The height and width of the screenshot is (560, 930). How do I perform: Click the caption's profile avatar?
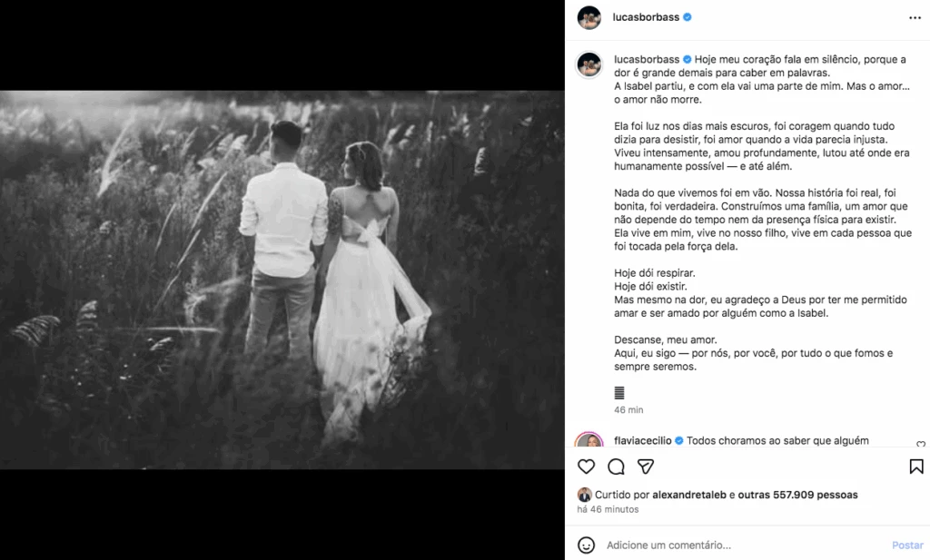[589, 64]
